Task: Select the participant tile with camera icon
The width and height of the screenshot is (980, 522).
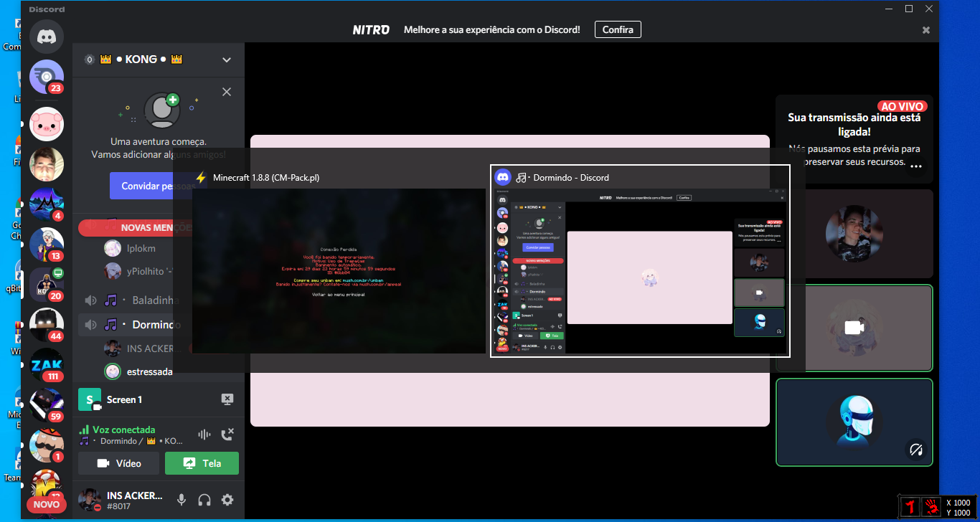Action: (854, 328)
